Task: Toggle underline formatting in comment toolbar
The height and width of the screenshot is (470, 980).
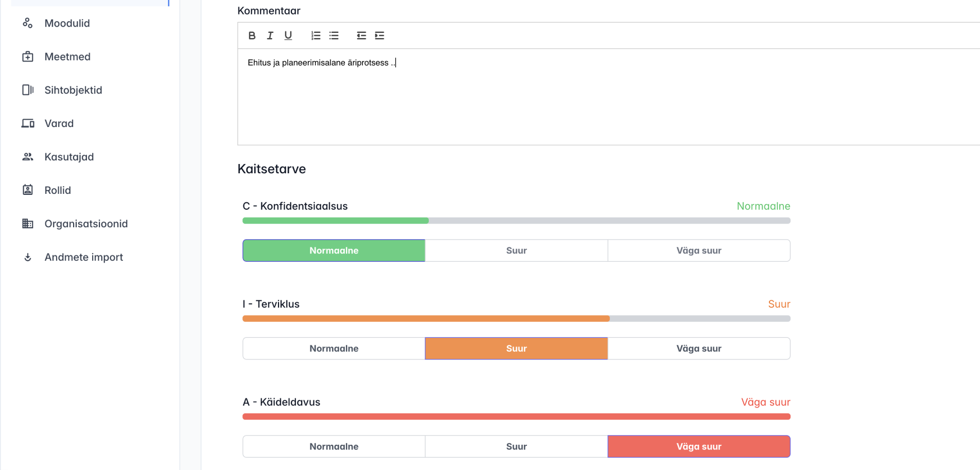Action: pyautogui.click(x=288, y=35)
